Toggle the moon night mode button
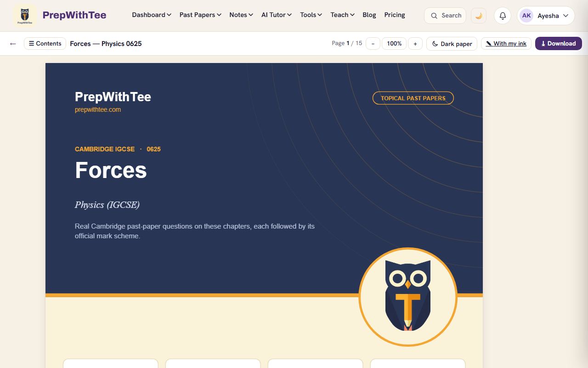Image resolution: width=588 pixels, height=368 pixels. point(479,16)
